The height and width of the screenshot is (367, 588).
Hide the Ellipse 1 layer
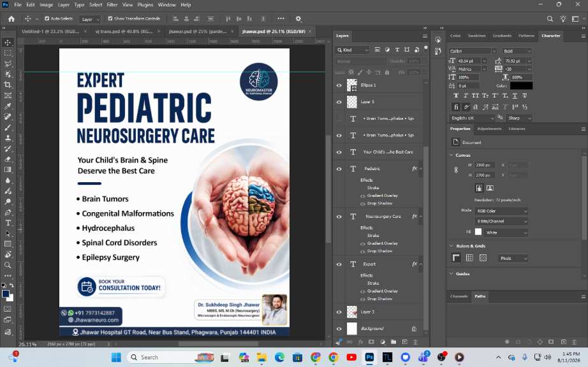tap(339, 85)
